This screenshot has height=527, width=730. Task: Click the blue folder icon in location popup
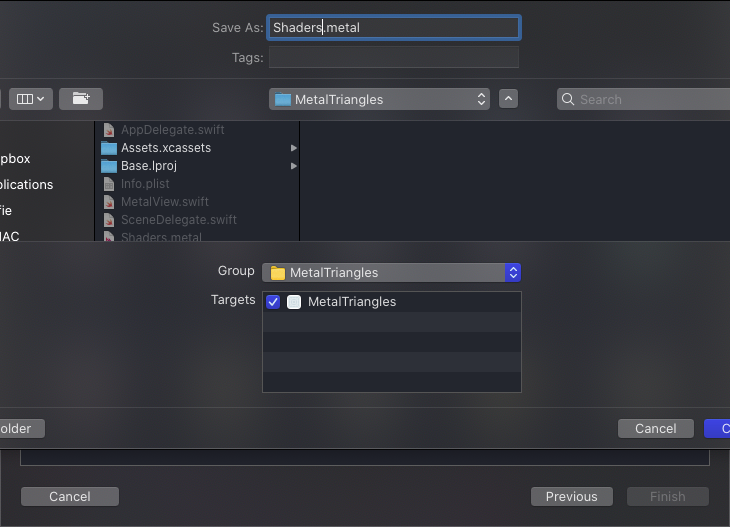(283, 99)
